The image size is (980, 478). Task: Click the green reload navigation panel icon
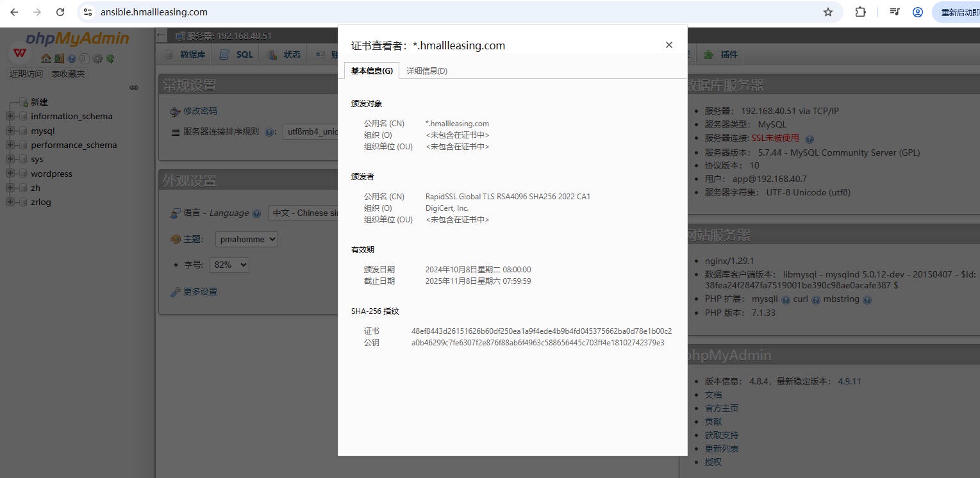pyautogui.click(x=110, y=58)
